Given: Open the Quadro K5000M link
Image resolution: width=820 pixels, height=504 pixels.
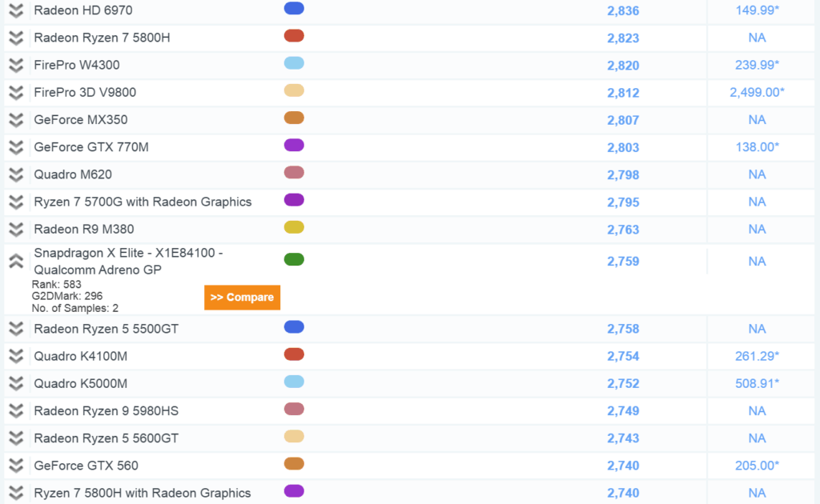Looking at the screenshot, I should coord(81,383).
